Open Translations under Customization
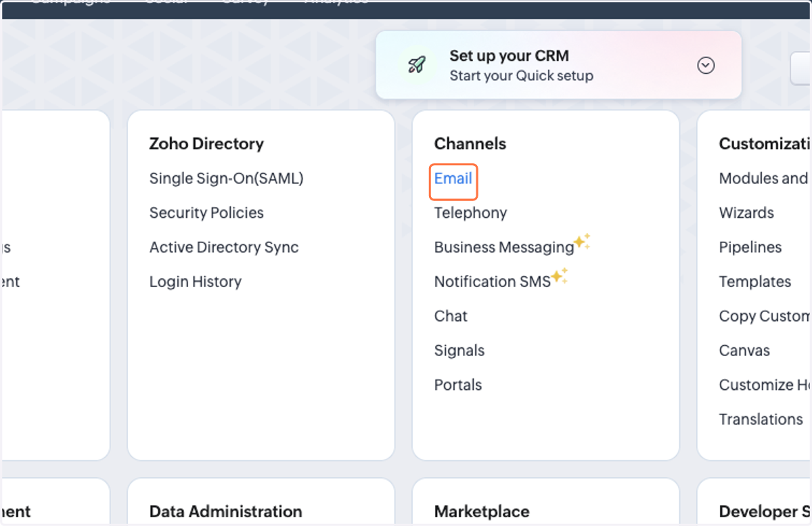The image size is (812, 526). click(x=761, y=419)
